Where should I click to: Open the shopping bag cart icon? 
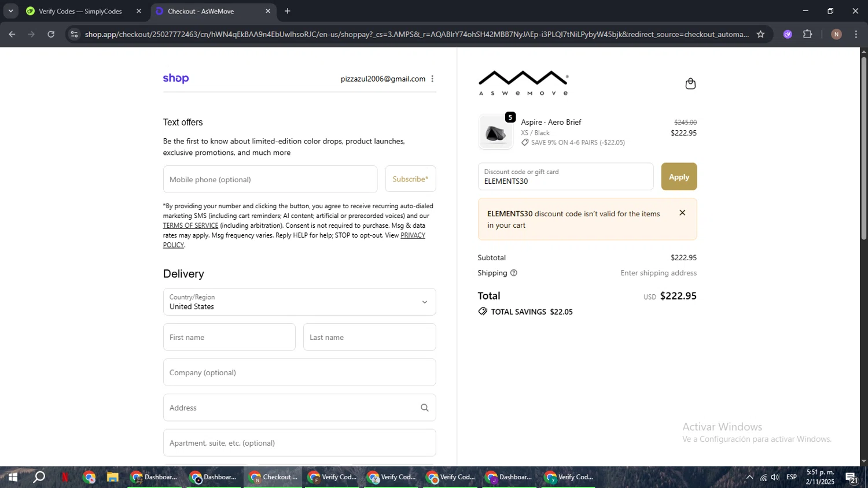pyautogui.click(x=690, y=84)
